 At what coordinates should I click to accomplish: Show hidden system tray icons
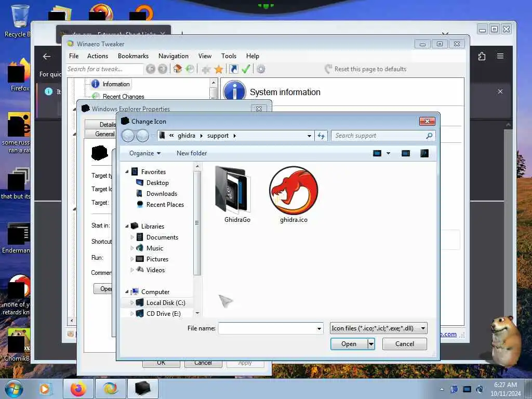pyautogui.click(x=442, y=389)
